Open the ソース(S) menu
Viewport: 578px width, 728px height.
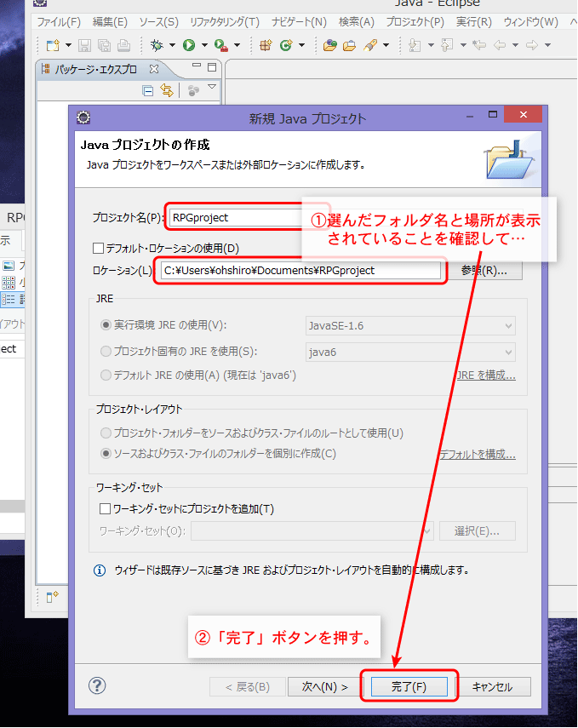[x=159, y=22]
